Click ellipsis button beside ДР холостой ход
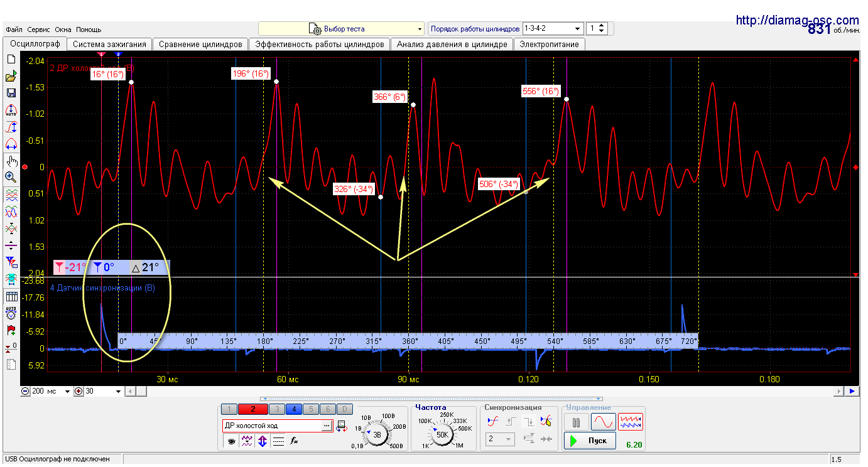The image size is (868, 467). tap(326, 426)
